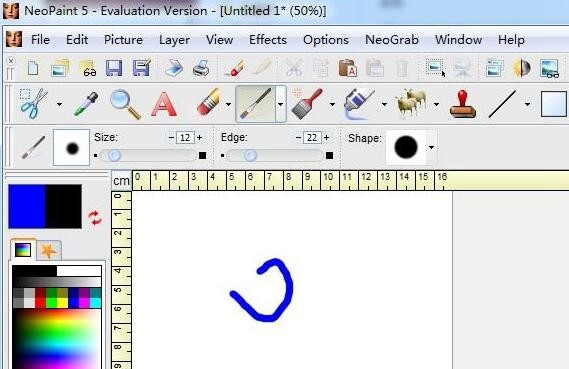Select the red rubber stamp tool

[x=463, y=104]
